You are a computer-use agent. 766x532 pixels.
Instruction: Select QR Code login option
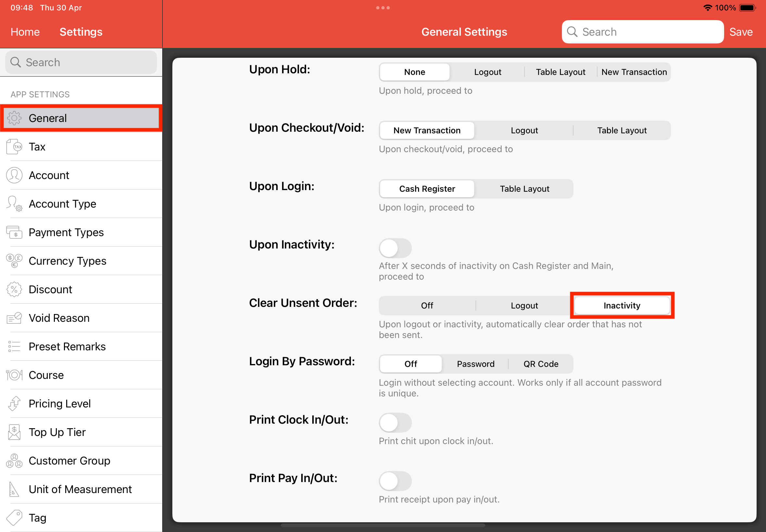pyautogui.click(x=540, y=364)
